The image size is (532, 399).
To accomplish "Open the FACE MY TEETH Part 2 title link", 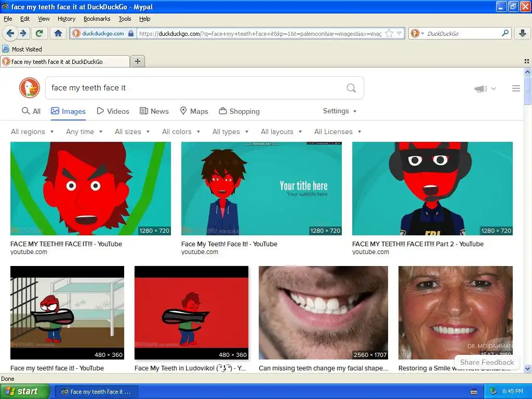I will (x=418, y=244).
